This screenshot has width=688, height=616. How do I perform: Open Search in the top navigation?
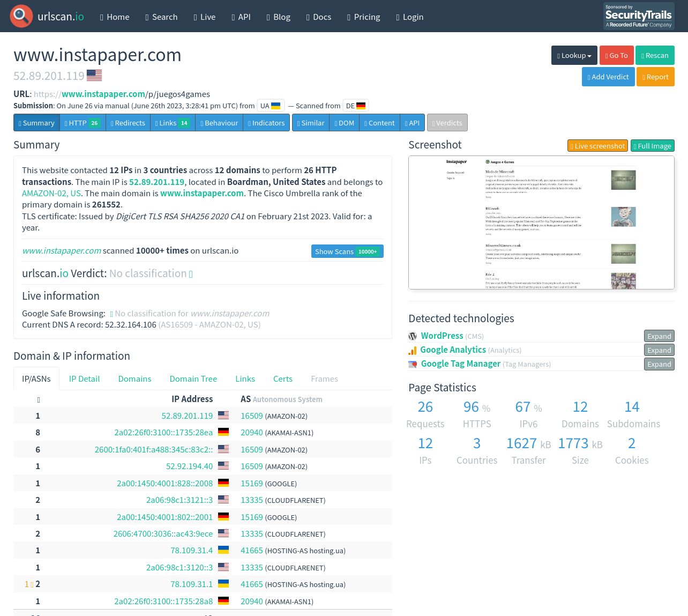click(161, 17)
